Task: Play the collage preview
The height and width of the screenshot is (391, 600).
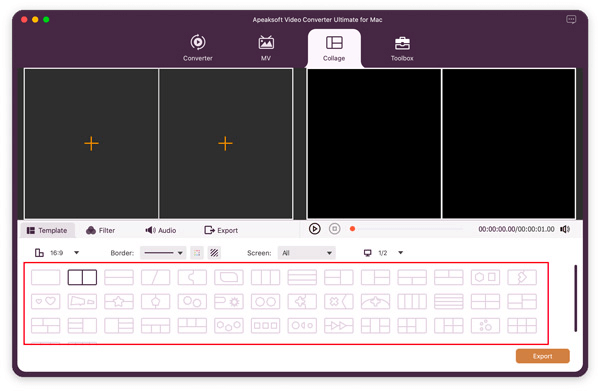Action: point(315,229)
